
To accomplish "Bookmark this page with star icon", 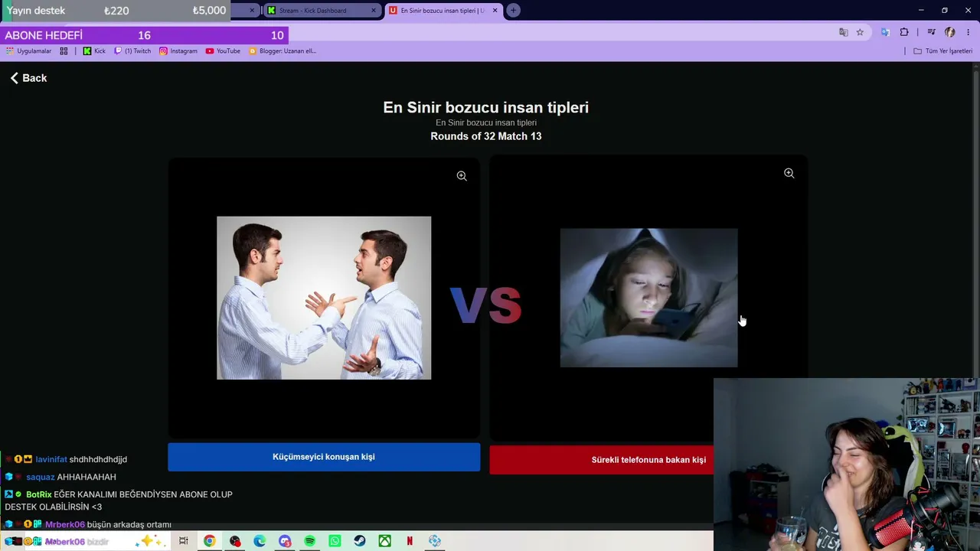I will point(860,32).
